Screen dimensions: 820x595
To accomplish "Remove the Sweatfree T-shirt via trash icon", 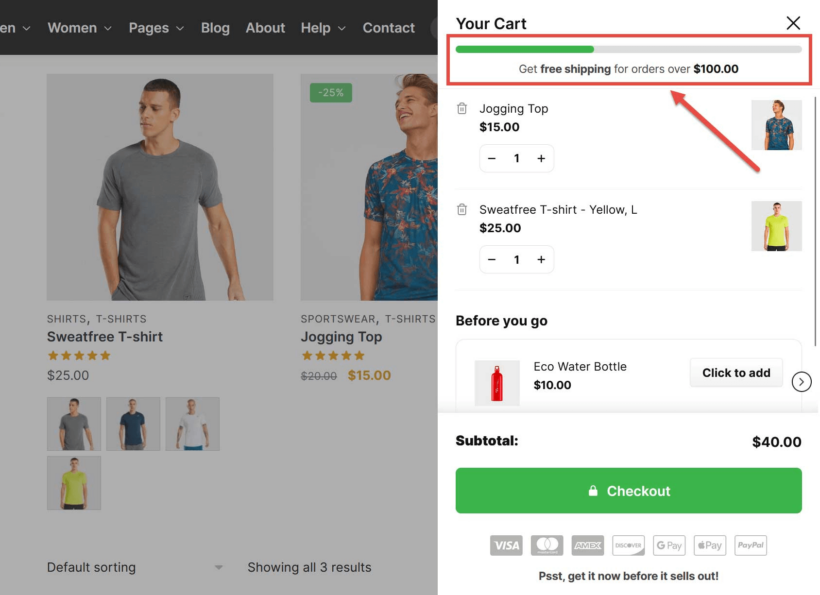I will tap(462, 209).
